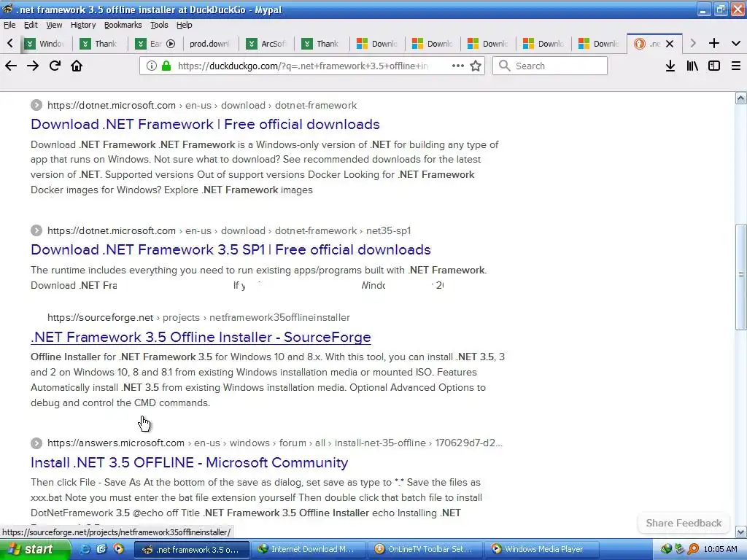Click favicon beside net35-sp1 result URL

pyautogui.click(x=36, y=230)
